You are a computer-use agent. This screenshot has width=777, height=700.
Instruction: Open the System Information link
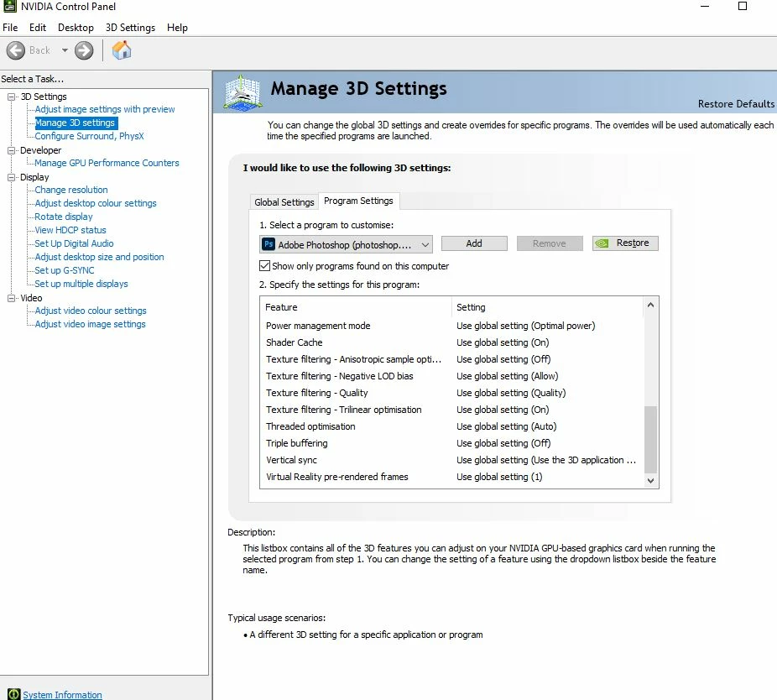(62, 695)
